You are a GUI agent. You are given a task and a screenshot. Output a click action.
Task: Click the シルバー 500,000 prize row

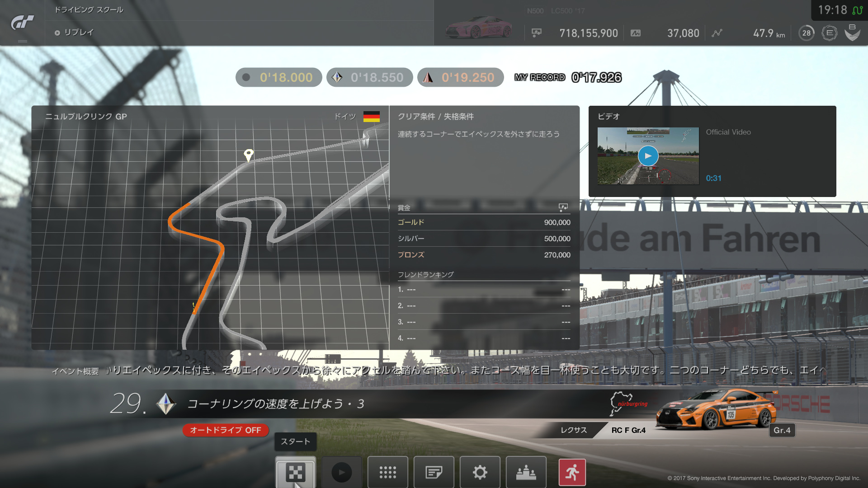coord(484,239)
